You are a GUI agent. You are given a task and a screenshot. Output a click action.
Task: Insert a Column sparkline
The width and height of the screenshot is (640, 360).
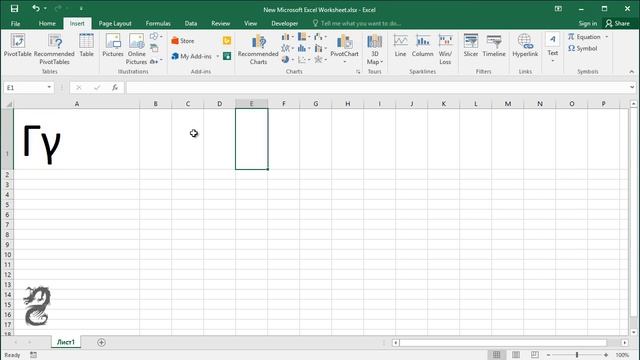[x=422, y=46]
